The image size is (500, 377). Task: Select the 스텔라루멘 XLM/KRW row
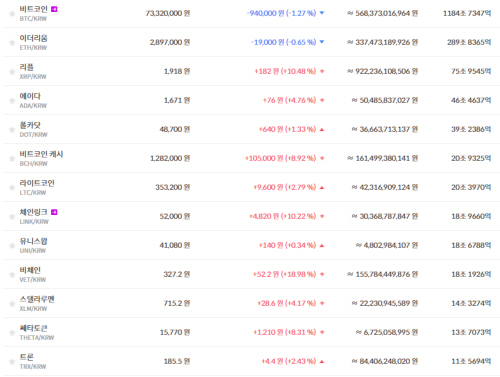(x=252, y=303)
